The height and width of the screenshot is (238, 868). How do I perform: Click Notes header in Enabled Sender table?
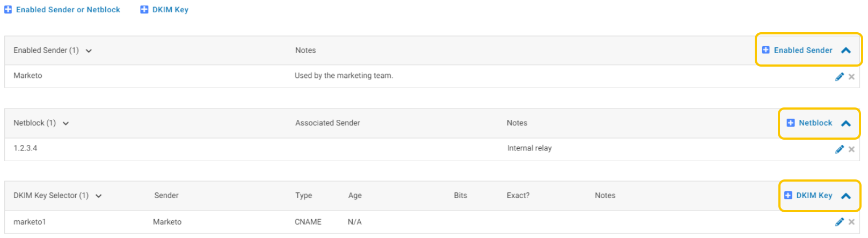tap(305, 51)
